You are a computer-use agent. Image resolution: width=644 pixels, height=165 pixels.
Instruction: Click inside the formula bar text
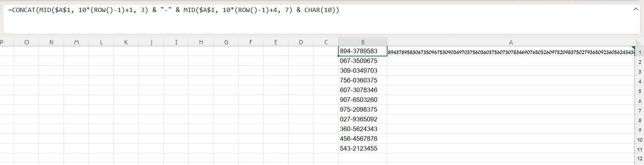(173, 10)
